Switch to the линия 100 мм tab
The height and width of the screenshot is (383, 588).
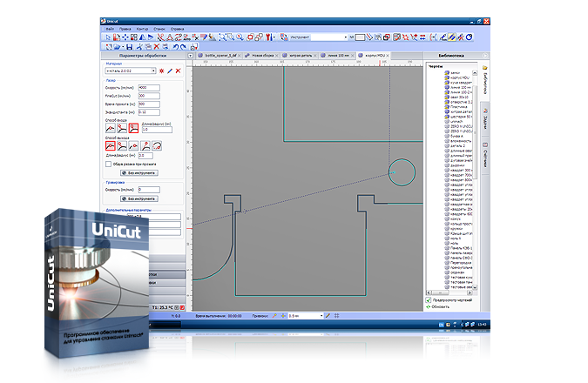tap(337, 56)
